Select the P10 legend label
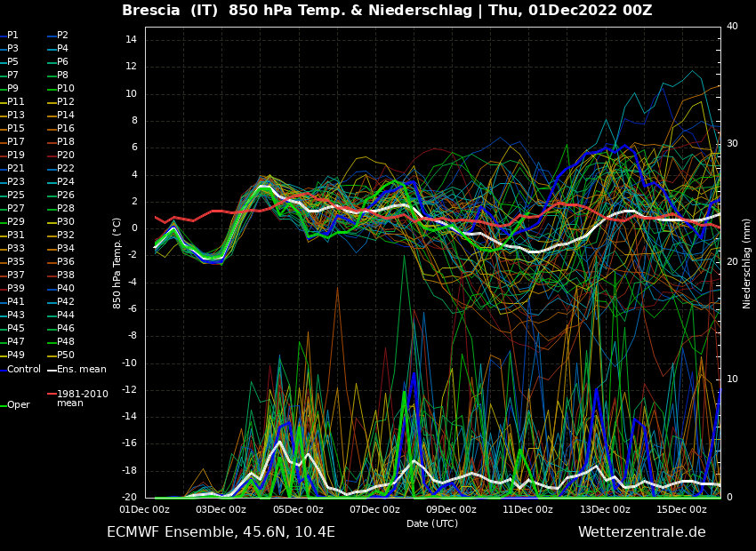This screenshot has width=756, height=551. coord(66,89)
